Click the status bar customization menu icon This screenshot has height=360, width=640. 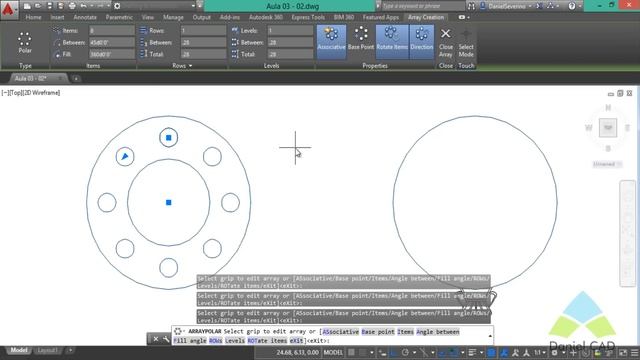pyautogui.click(x=634, y=353)
